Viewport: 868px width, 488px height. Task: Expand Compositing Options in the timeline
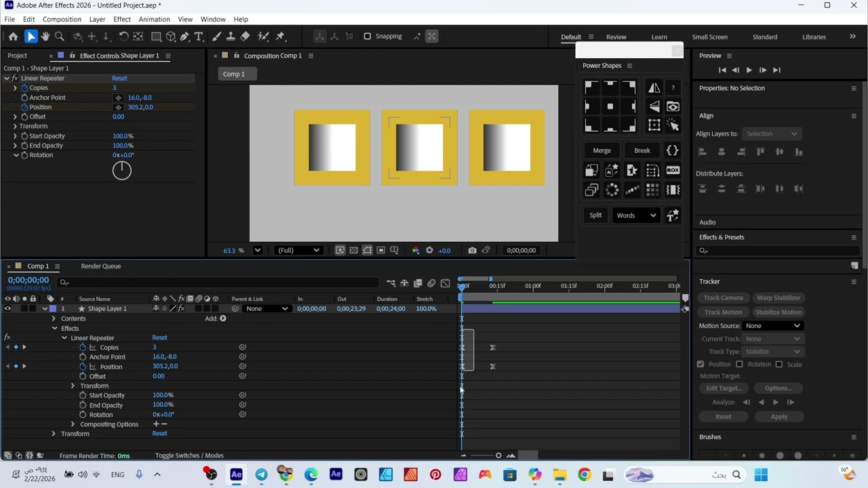(73, 424)
